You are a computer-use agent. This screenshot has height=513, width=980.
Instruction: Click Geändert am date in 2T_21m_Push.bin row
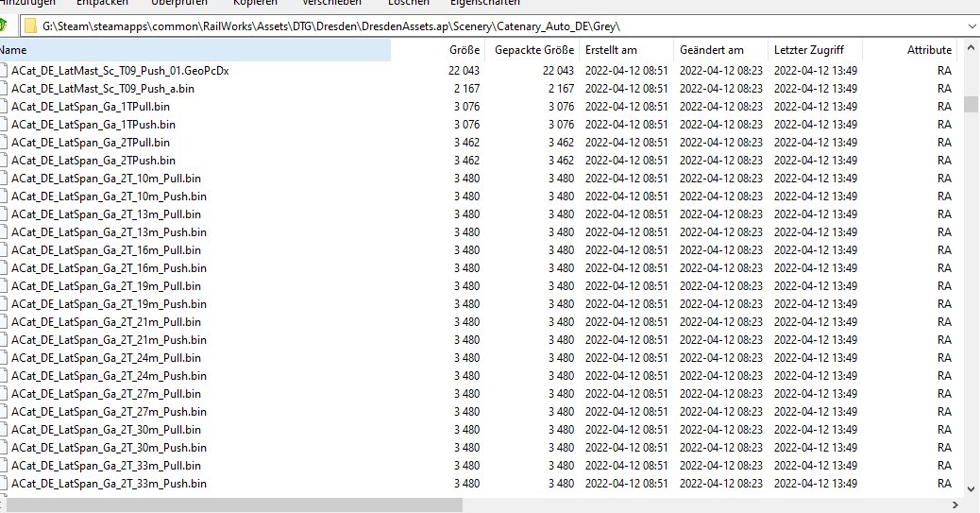[721, 340]
